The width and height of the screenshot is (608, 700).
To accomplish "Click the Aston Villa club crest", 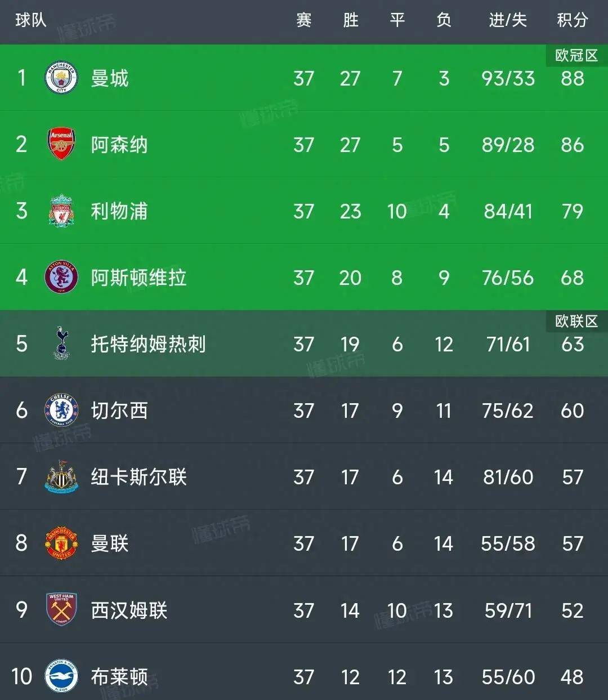I will click(x=61, y=277).
